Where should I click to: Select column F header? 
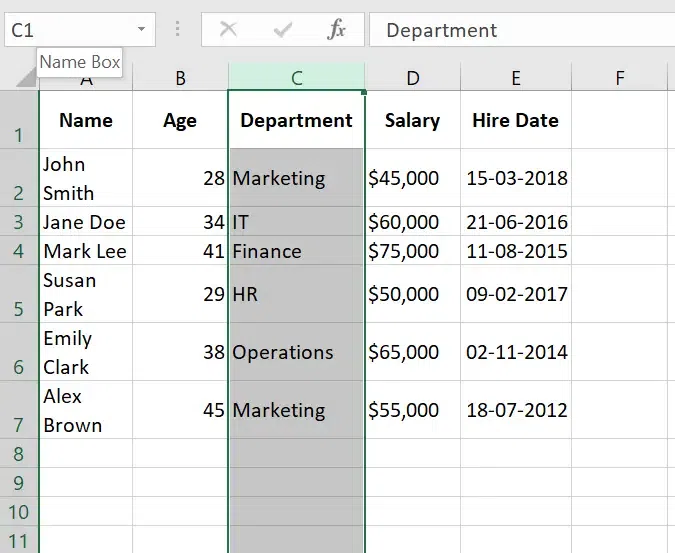[619, 78]
